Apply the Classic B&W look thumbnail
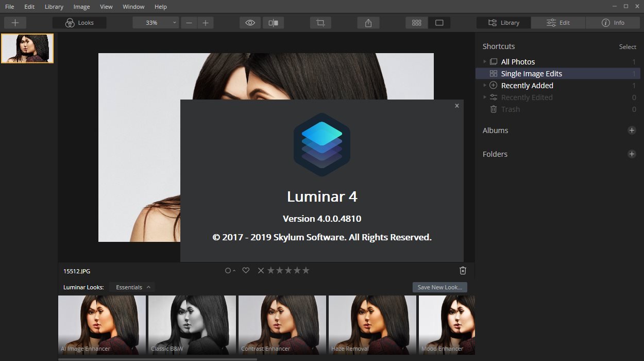644x361 pixels. pos(192,324)
